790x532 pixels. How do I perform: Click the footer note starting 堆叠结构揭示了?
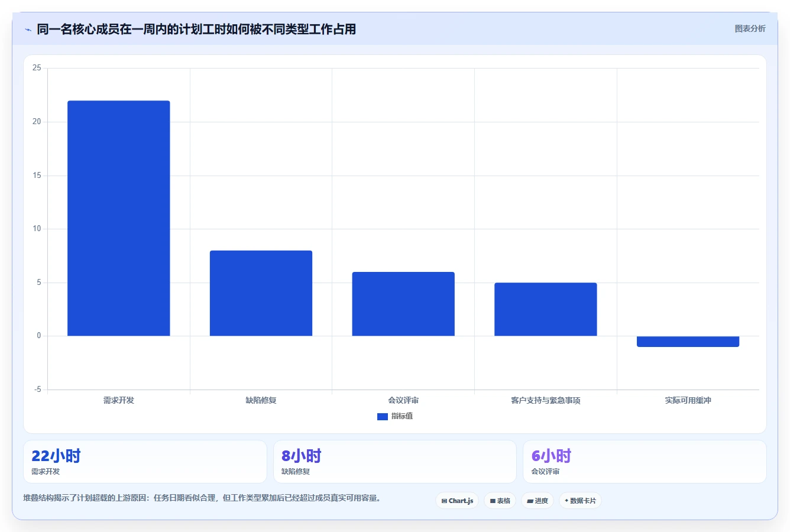(203, 498)
